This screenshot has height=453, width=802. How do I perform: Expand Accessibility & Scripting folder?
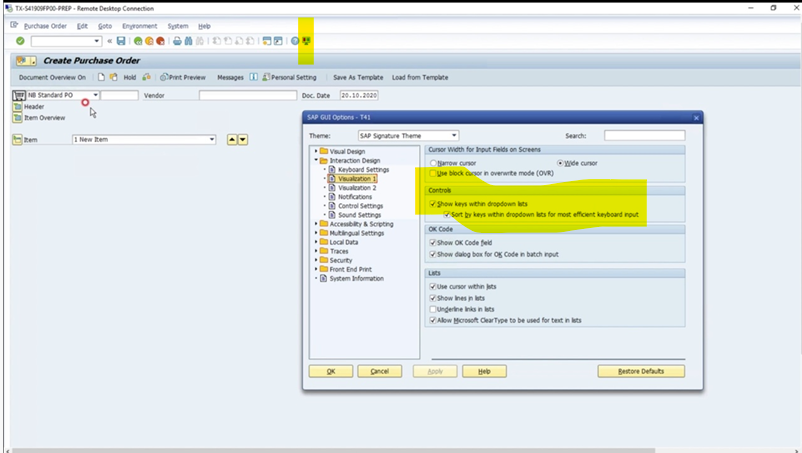[x=316, y=224]
